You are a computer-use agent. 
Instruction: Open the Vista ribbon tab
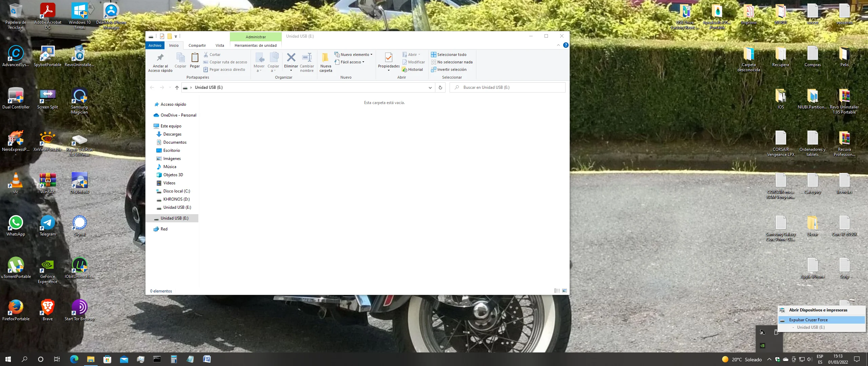click(x=220, y=45)
